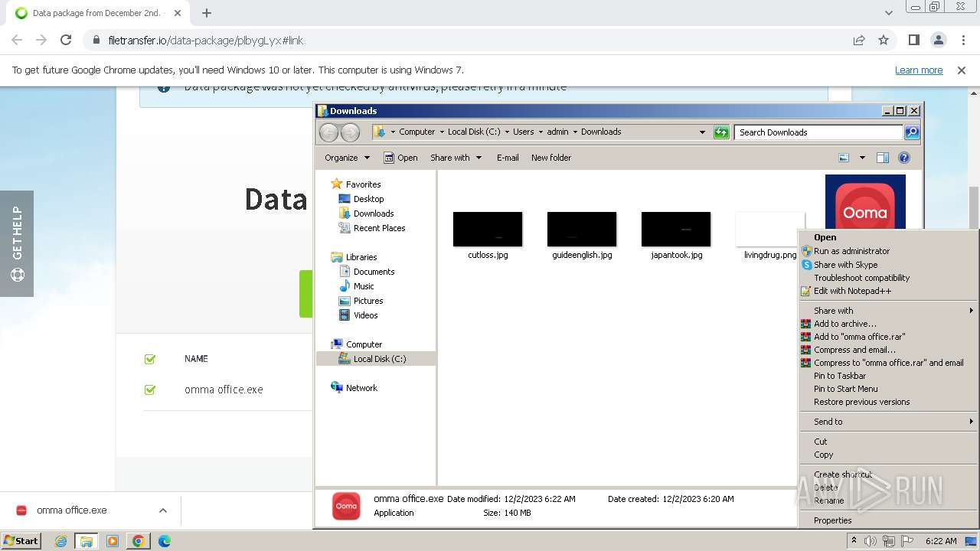Open a new Chrome tab

207,13
